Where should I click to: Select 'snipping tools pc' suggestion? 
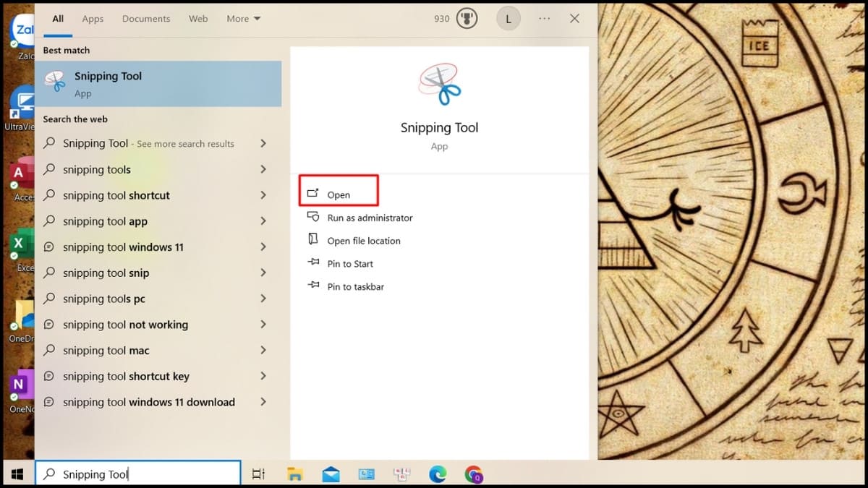[x=104, y=299]
